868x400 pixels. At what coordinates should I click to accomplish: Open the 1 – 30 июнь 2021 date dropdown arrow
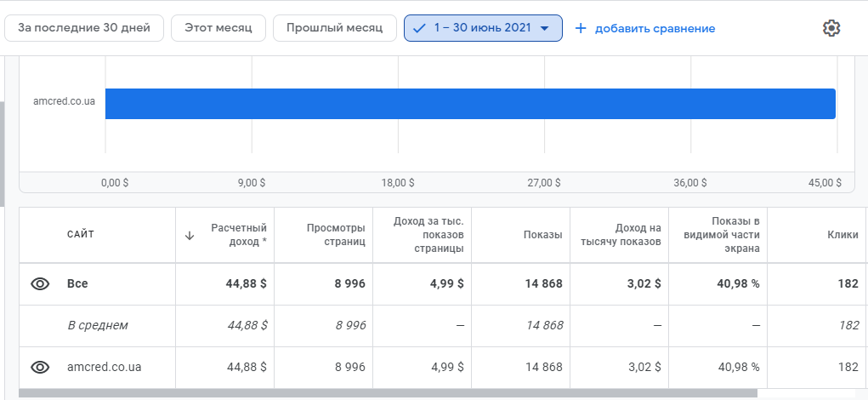coord(544,28)
